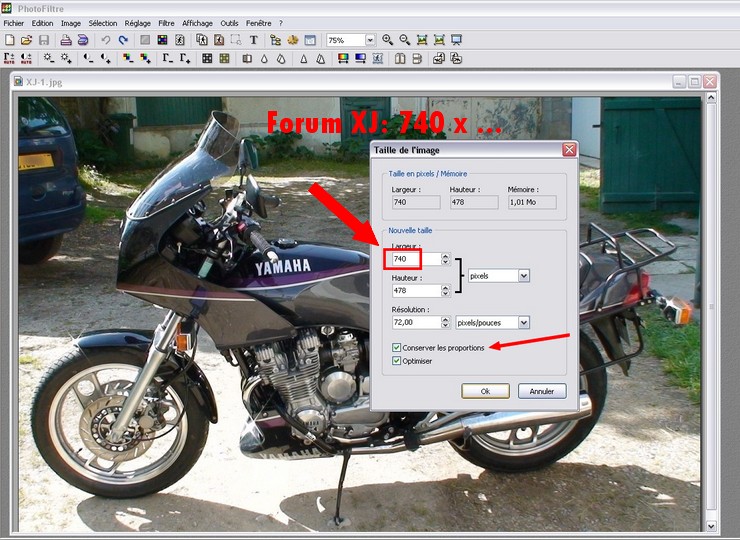Zoom out with the minus magnifier
The height and width of the screenshot is (540, 740).
pos(404,40)
